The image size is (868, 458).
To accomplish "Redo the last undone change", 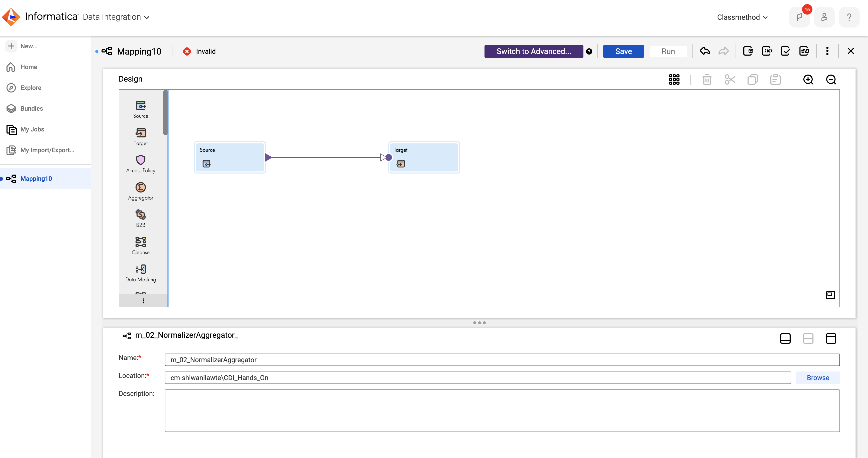I will point(723,51).
